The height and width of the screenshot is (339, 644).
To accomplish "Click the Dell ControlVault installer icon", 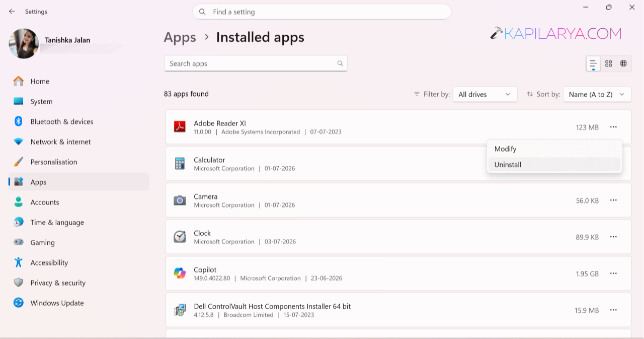I will 180,310.
